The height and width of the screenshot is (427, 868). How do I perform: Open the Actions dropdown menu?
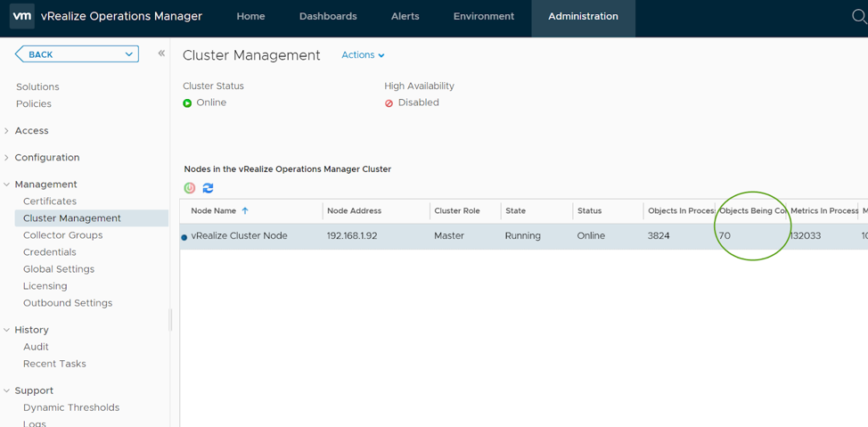[363, 55]
